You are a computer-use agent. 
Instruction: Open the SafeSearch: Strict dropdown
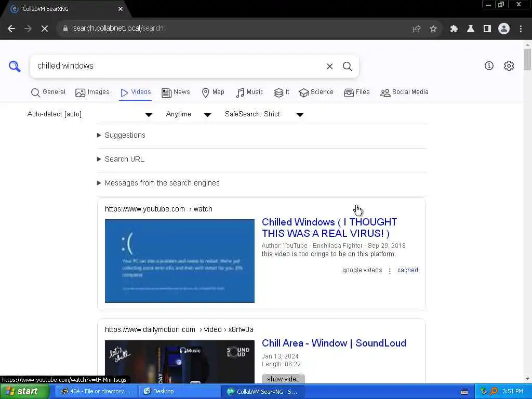pos(264,114)
